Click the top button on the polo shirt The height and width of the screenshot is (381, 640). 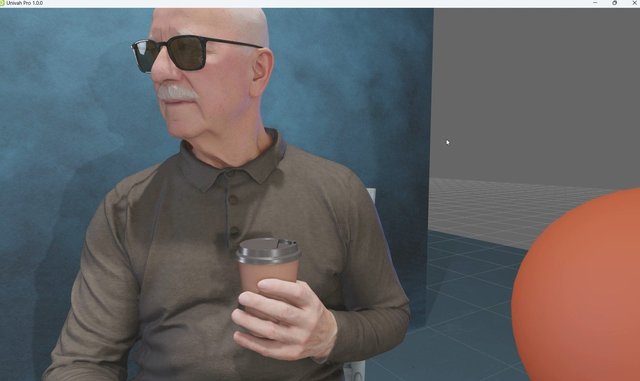(x=233, y=200)
